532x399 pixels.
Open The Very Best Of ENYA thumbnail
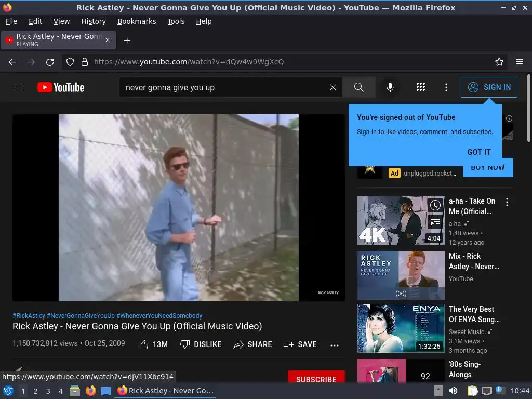click(401, 328)
